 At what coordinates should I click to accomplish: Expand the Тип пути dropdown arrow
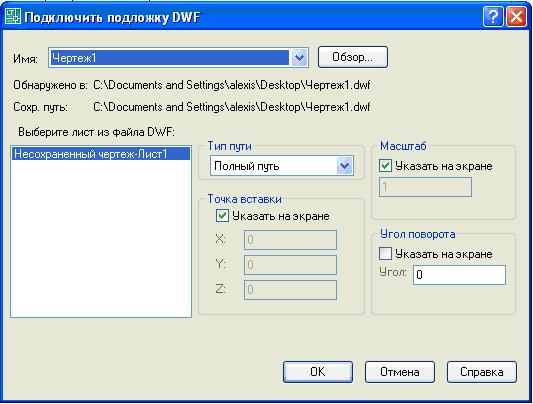(345, 166)
